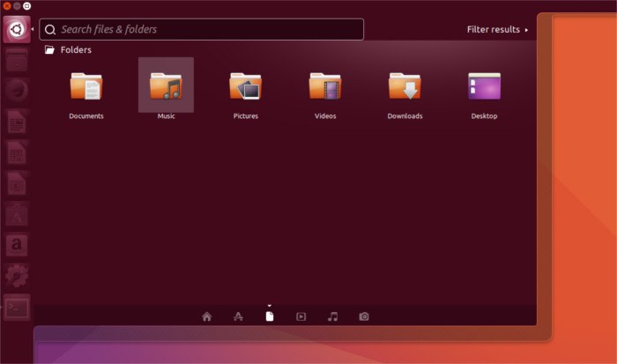Image resolution: width=617 pixels, height=364 pixels.
Task: Click the Search files & folders field
Action: click(x=202, y=29)
